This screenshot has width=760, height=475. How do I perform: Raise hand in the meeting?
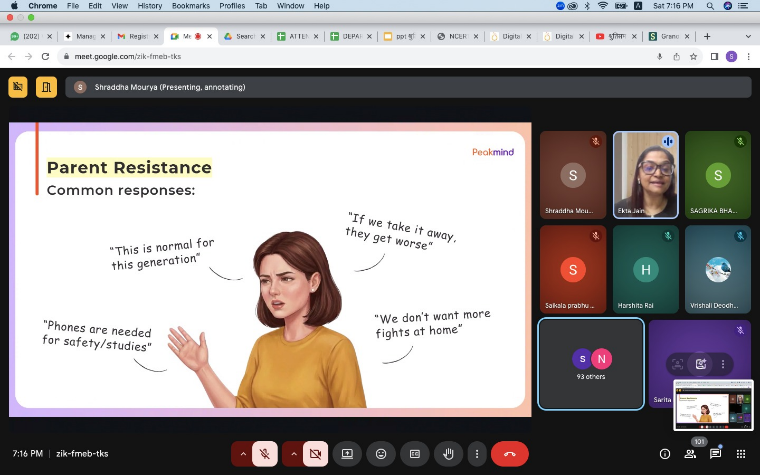(x=449, y=453)
